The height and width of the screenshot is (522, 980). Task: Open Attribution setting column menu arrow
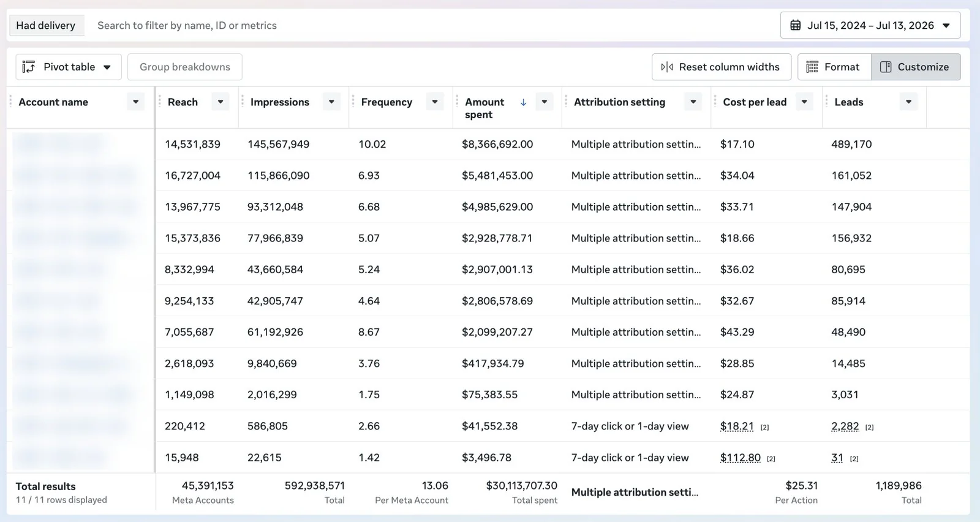click(693, 102)
